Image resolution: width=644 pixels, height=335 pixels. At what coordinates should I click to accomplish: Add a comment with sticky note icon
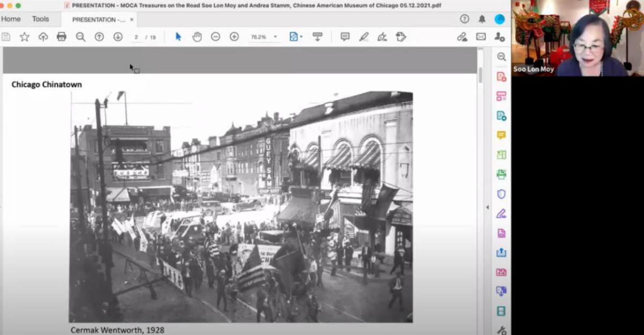pyautogui.click(x=345, y=37)
